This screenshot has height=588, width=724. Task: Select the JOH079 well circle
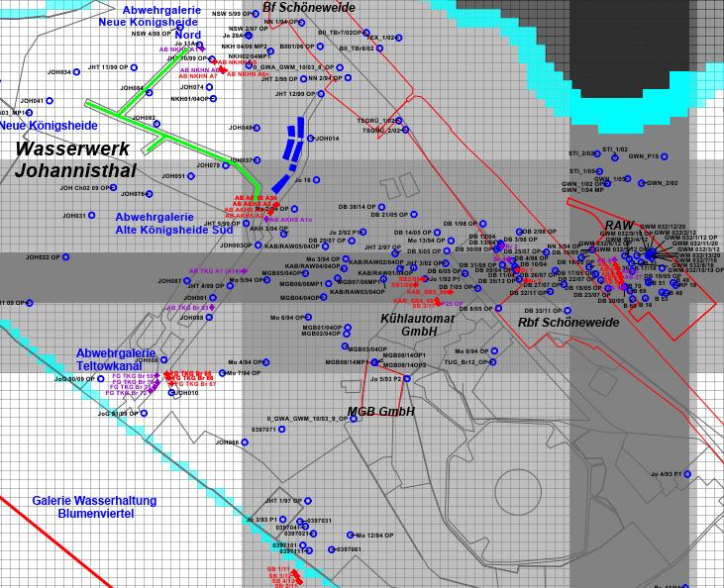(226, 165)
